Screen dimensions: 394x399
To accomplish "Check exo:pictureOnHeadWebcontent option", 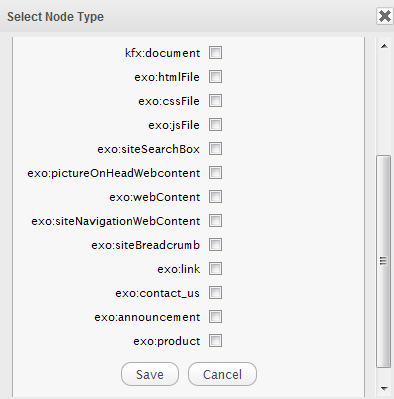I will click(215, 173).
